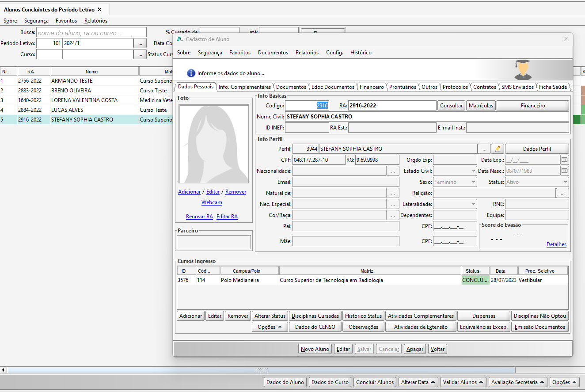Expand the Lateralidade dropdown
The image size is (585, 392).
473,204
